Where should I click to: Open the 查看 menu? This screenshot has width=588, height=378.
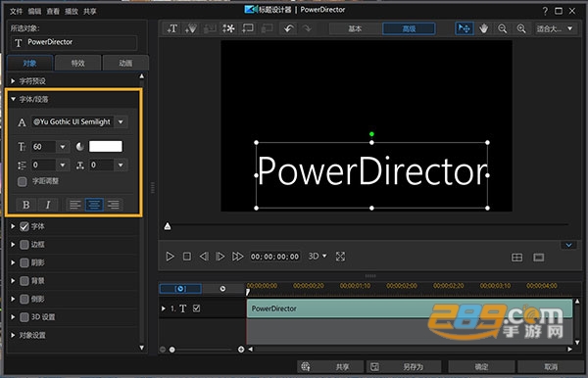pyautogui.click(x=53, y=11)
